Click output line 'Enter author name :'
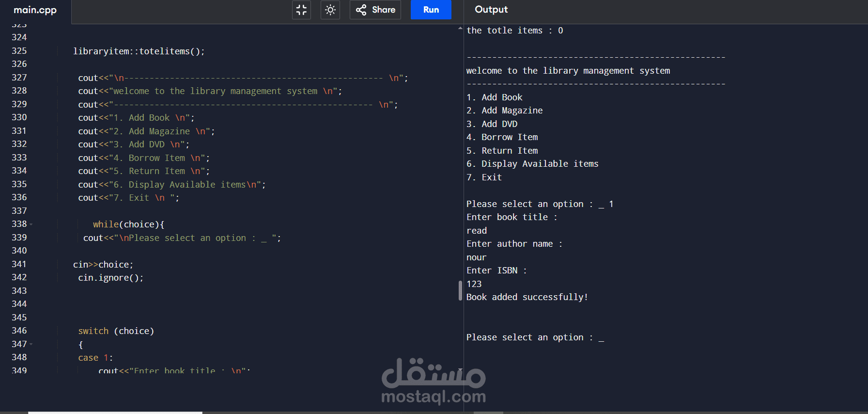 [514, 244]
